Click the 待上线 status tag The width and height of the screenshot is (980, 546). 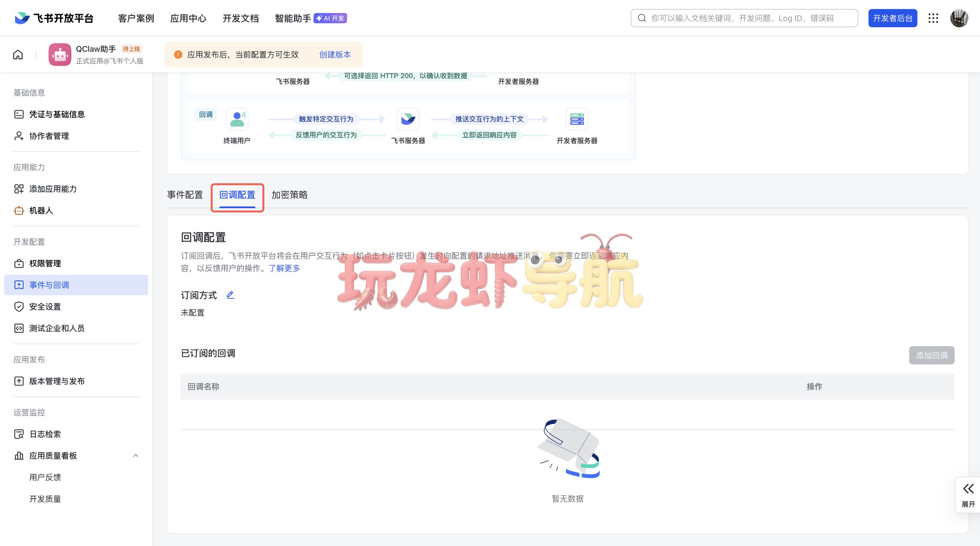point(131,49)
